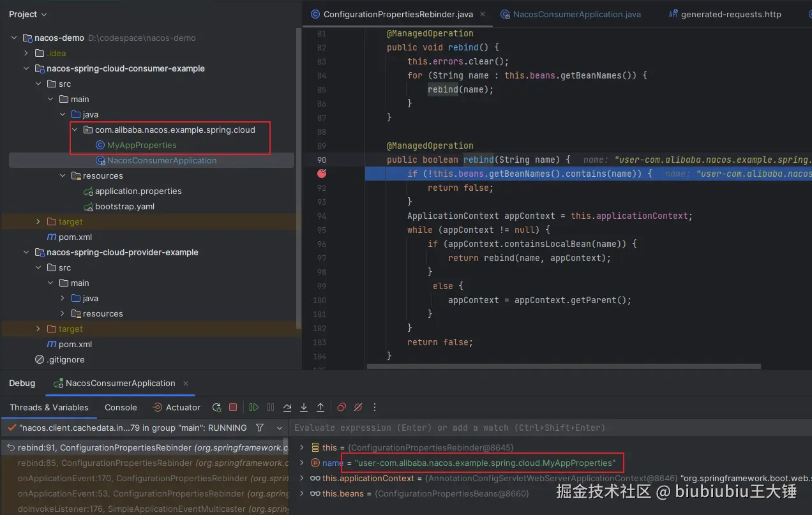Open the thread selector dropdown arrow
This screenshot has width=812, height=515.
tap(280, 428)
